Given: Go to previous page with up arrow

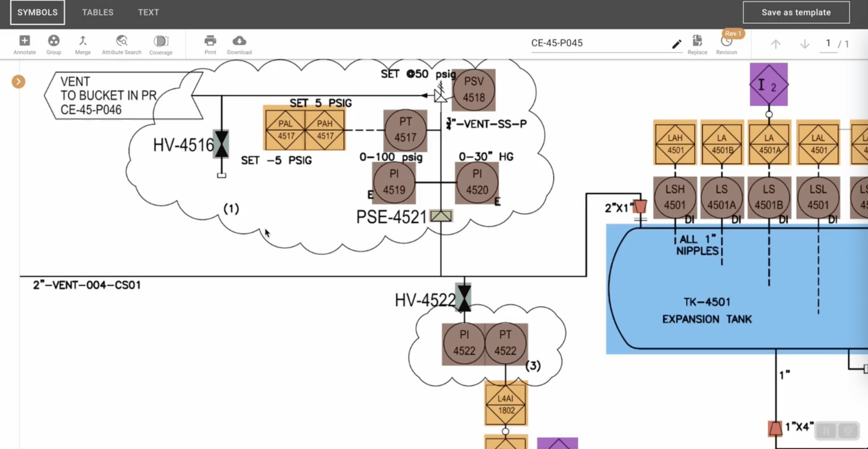Looking at the screenshot, I should click(x=776, y=44).
